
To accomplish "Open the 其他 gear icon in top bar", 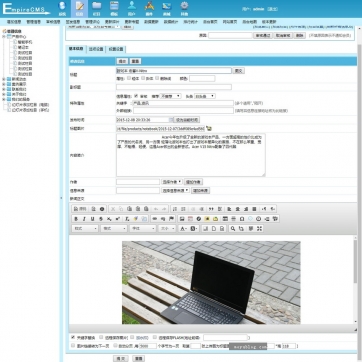I will point(184,8).
